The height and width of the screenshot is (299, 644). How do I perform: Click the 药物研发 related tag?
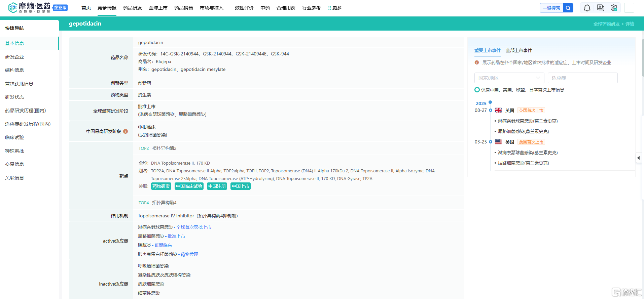click(161, 186)
